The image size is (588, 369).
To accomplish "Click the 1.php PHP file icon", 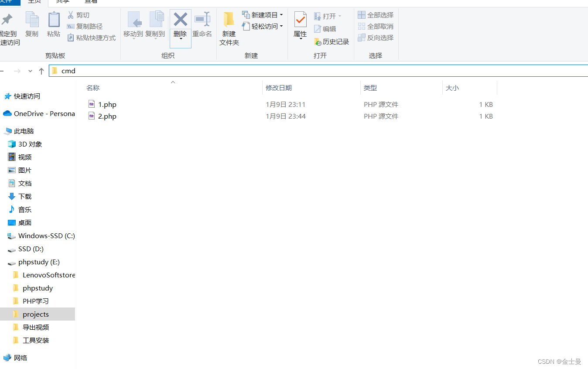I will (92, 104).
